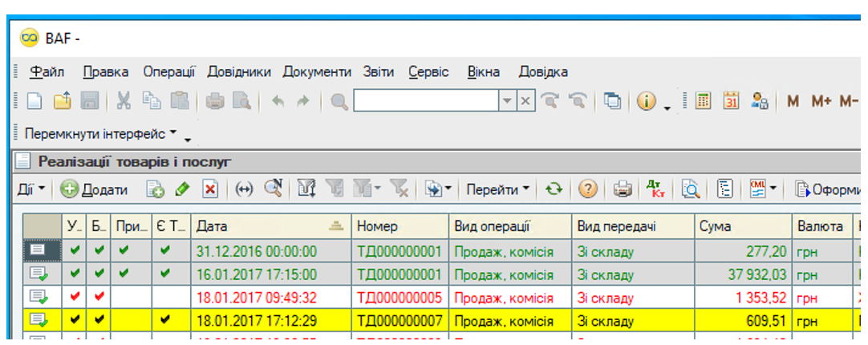Click the Print icon in main toolbar
Screen dimensions: 868x345
click(215, 101)
